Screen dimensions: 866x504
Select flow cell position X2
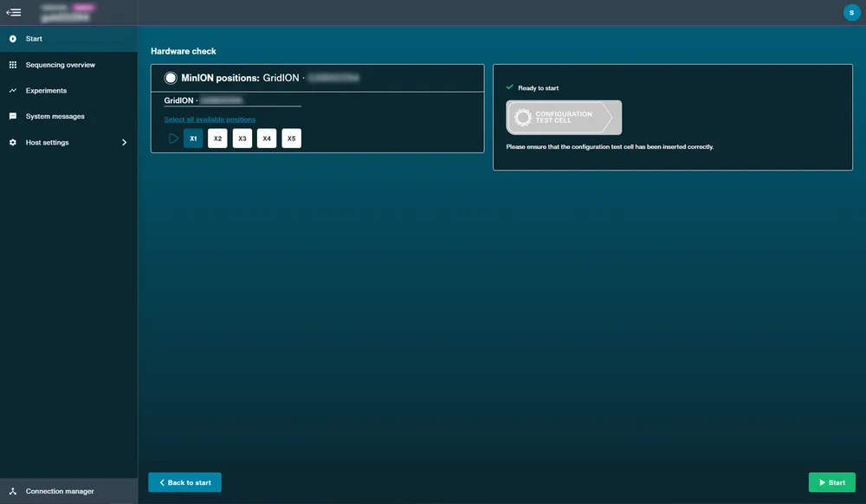(x=217, y=139)
